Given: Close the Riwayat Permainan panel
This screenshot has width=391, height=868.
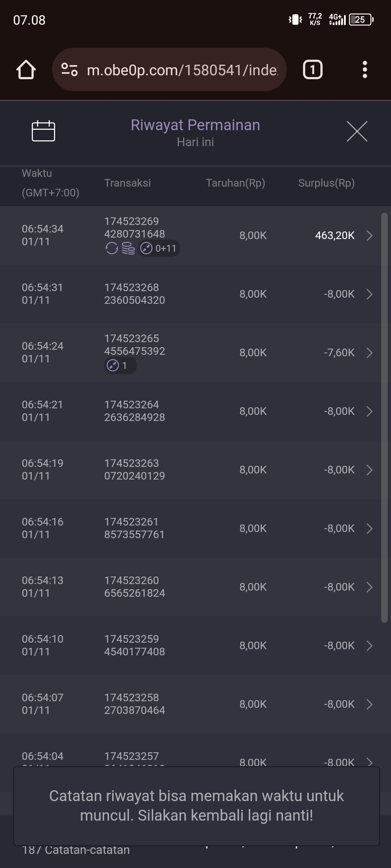Looking at the screenshot, I should [x=357, y=131].
